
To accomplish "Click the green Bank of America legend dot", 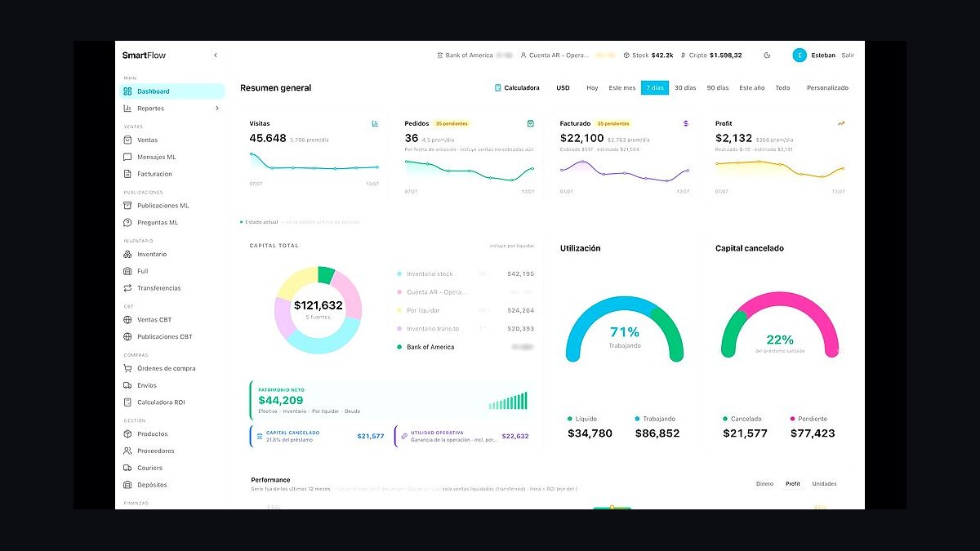I will pos(399,347).
